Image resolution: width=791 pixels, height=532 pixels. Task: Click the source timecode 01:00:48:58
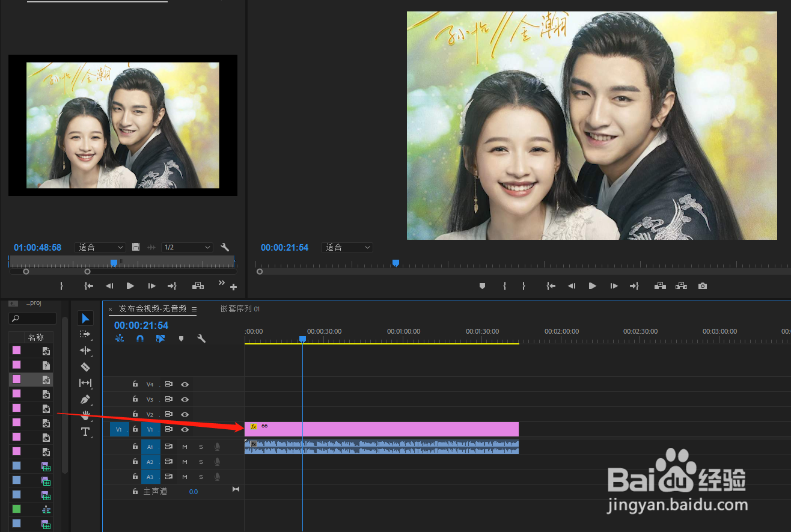tap(37, 247)
